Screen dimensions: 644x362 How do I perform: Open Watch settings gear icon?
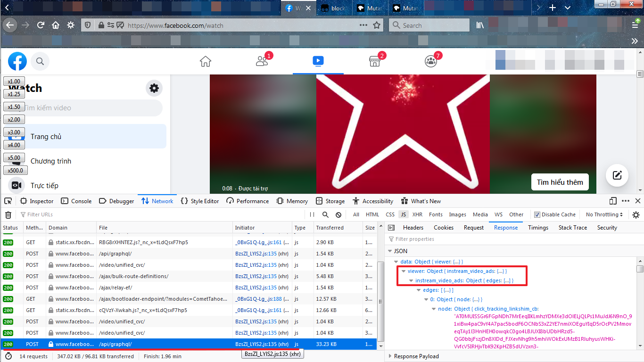154,88
